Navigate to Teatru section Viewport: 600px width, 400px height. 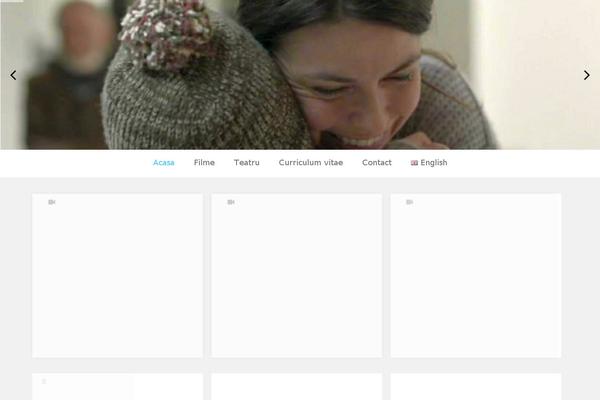pos(246,163)
